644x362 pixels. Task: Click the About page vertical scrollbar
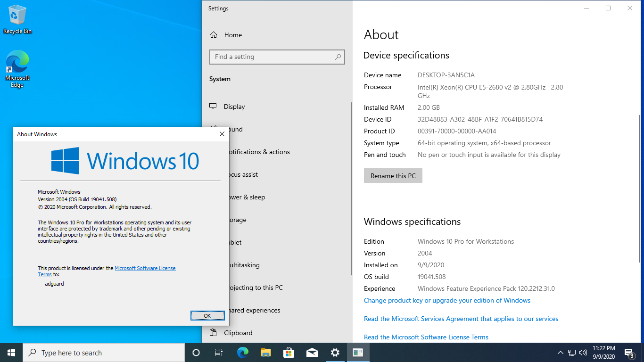coord(639,189)
